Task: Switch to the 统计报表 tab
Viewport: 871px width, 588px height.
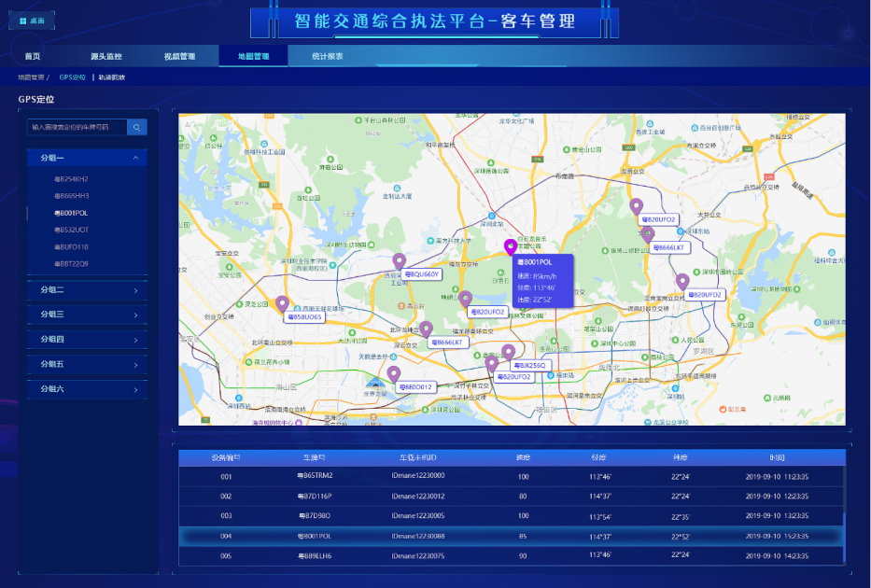Action: tap(327, 57)
